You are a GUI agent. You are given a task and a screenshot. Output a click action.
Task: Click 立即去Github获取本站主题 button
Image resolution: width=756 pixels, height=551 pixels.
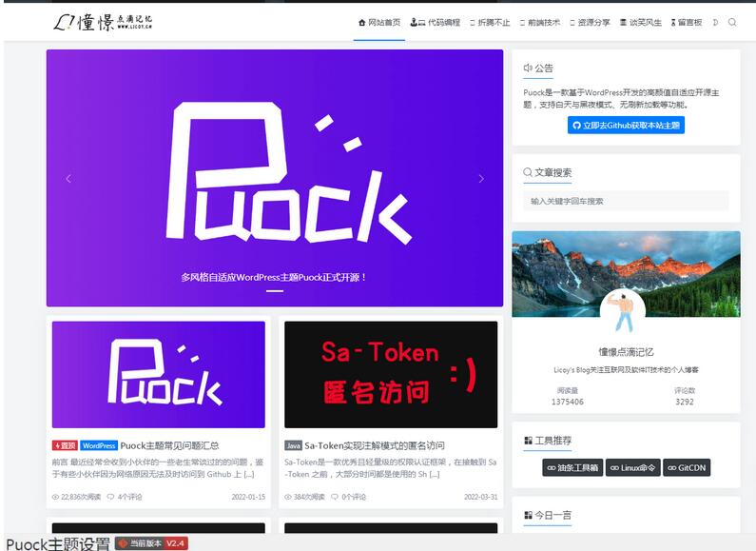pos(626,126)
